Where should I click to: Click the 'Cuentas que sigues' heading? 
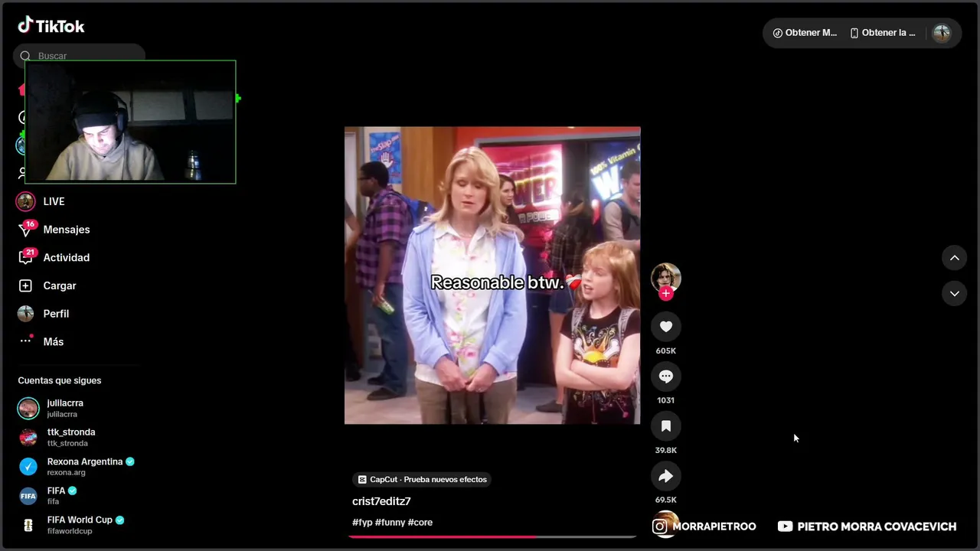point(60,380)
